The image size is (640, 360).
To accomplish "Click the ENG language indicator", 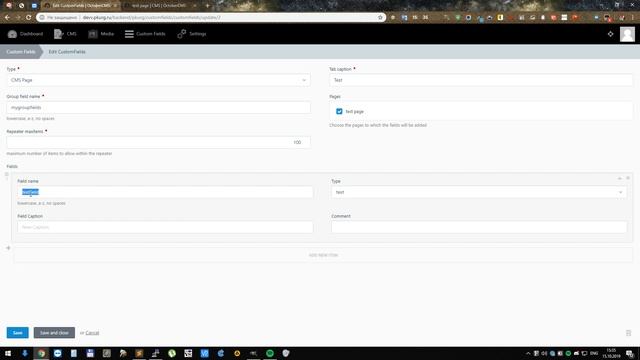I will [594, 353].
